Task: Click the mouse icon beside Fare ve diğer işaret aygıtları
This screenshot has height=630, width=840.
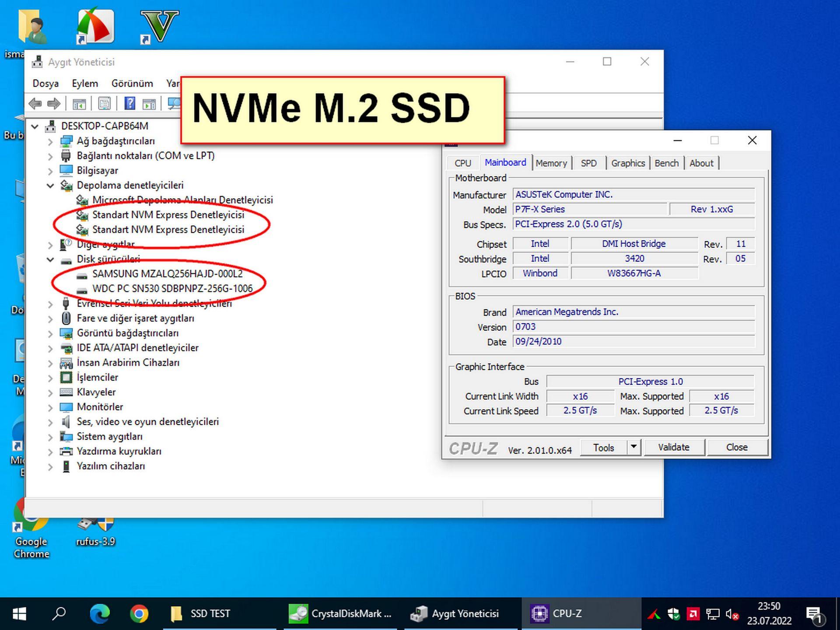Action: tap(66, 318)
